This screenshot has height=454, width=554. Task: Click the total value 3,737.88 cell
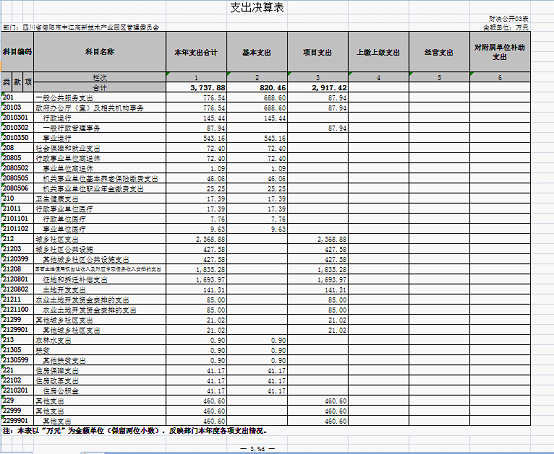click(196, 87)
